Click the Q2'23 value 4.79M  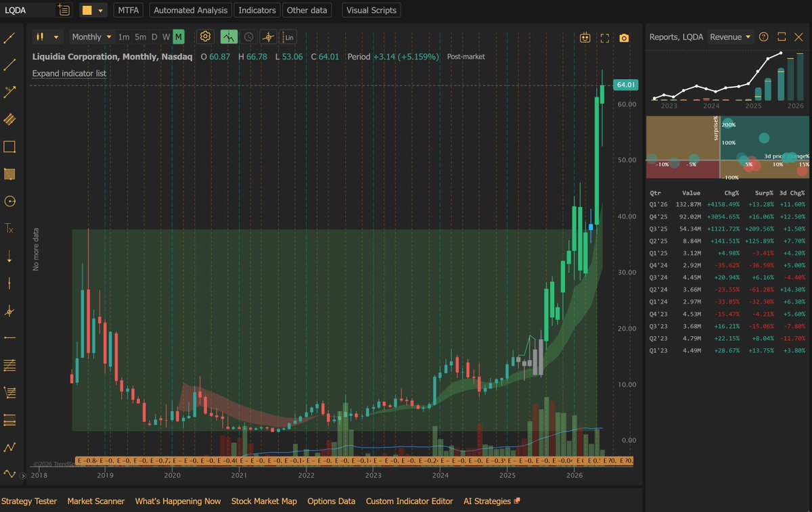pyautogui.click(x=690, y=338)
